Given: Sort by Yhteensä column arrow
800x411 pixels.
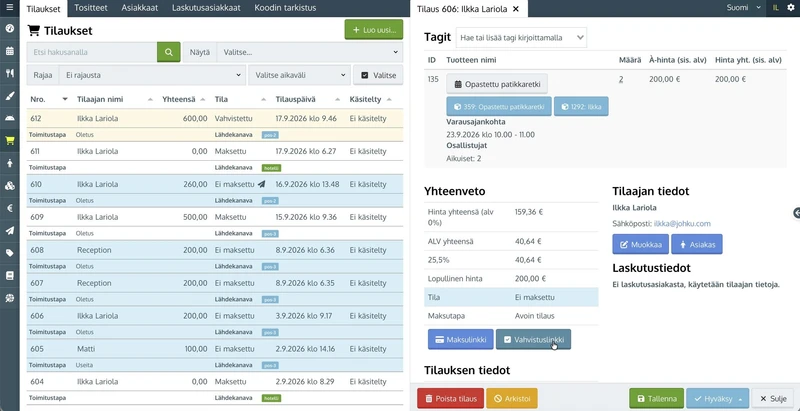Looking at the screenshot, I should [203, 99].
